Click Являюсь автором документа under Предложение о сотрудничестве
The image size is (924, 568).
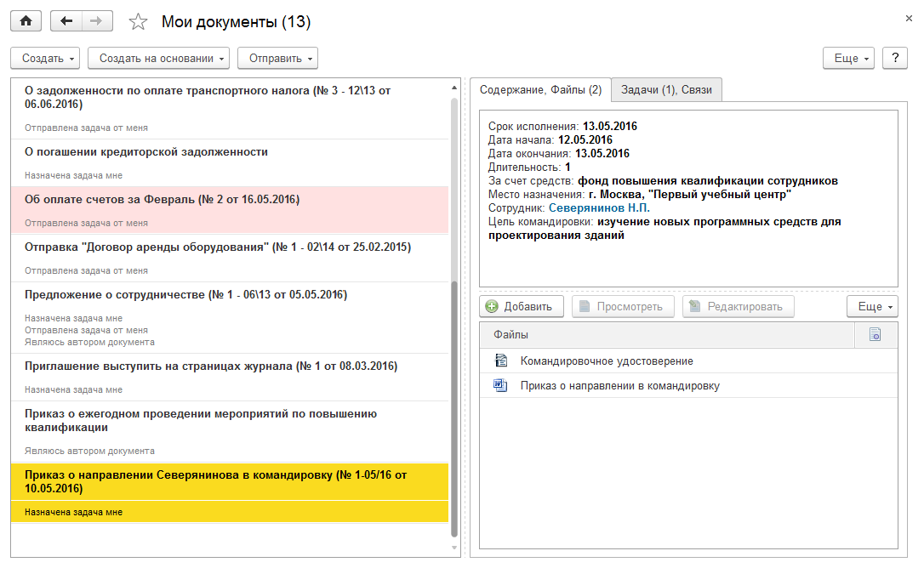coord(89,343)
